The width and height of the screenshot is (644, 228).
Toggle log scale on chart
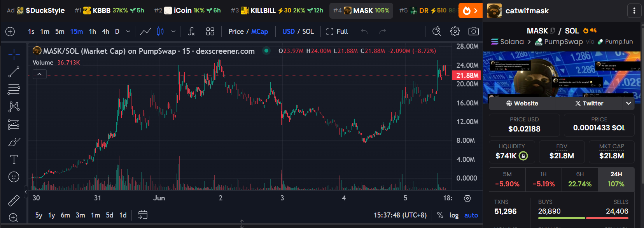(454, 215)
